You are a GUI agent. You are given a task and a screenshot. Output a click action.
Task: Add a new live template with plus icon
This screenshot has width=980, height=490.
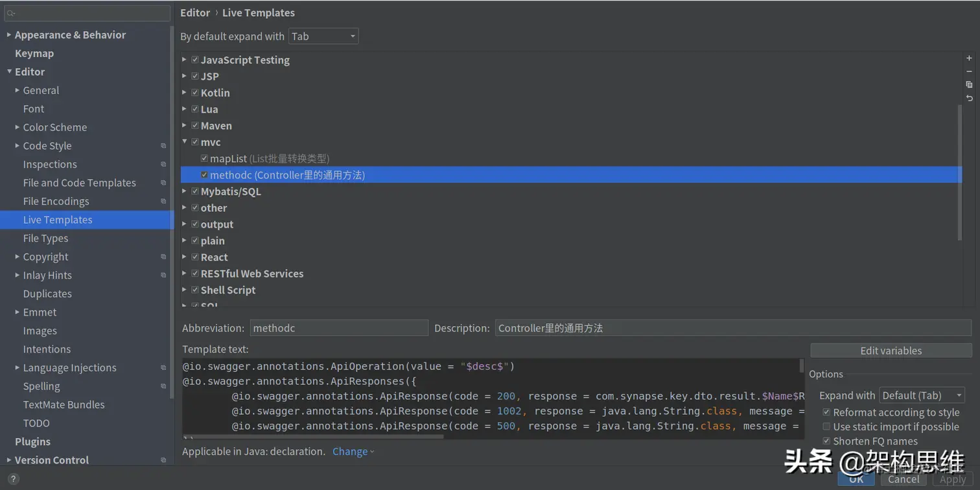(x=969, y=58)
